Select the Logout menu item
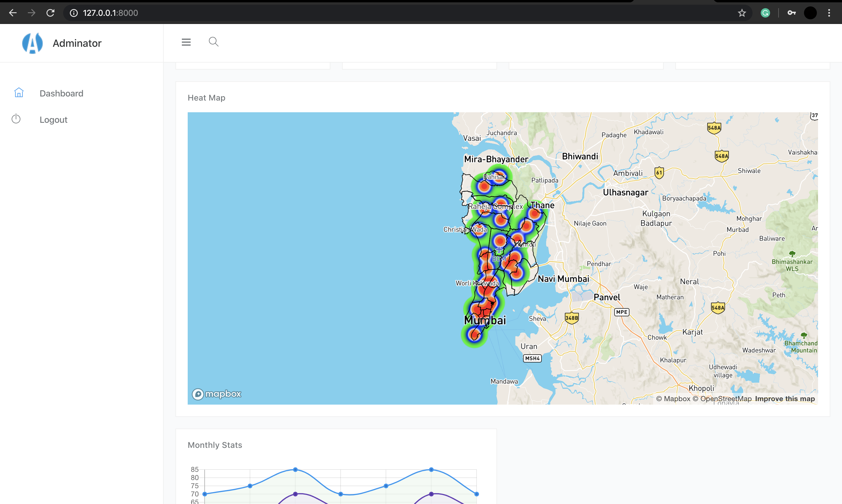 coord(53,120)
